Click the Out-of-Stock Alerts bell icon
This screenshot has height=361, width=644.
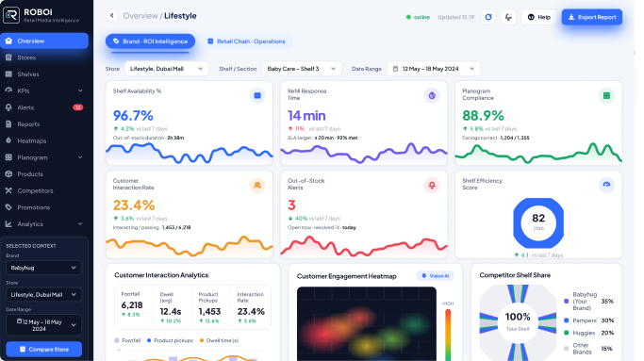tap(432, 186)
